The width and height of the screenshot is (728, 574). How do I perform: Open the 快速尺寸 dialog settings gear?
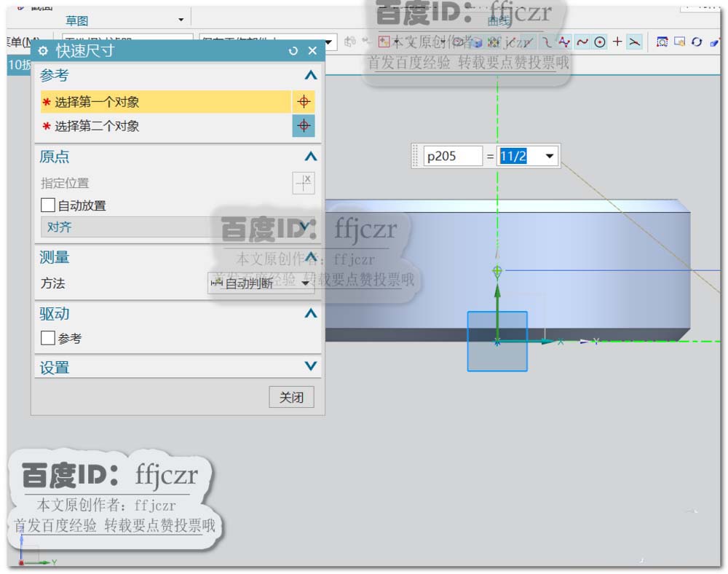(x=43, y=50)
